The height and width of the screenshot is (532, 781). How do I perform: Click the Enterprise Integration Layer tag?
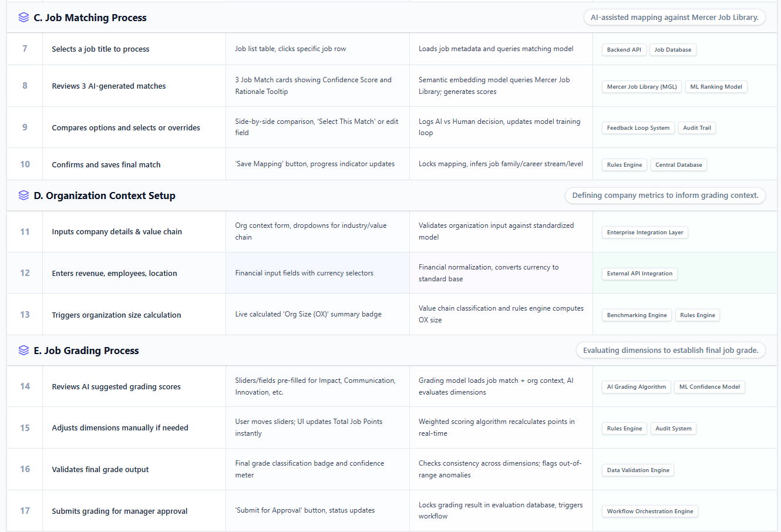click(645, 233)
